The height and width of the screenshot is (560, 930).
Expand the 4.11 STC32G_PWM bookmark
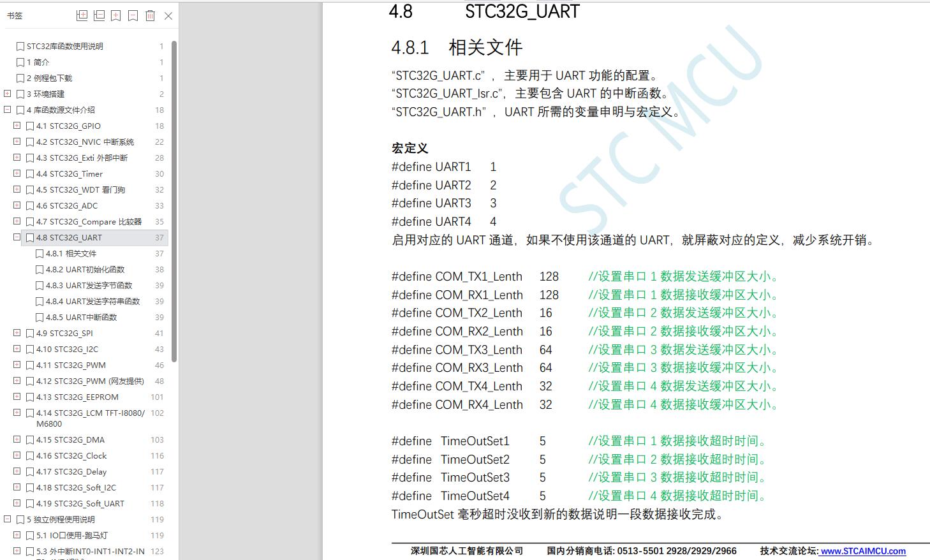[x=17, y=365]
